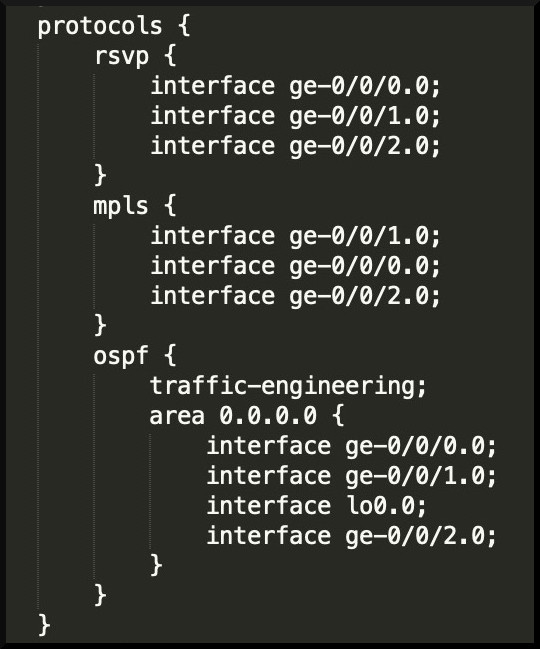Select ge-0/0/0.0 interface line inside mpls block
Screen dimensions: 540x649
click(295, 266)
